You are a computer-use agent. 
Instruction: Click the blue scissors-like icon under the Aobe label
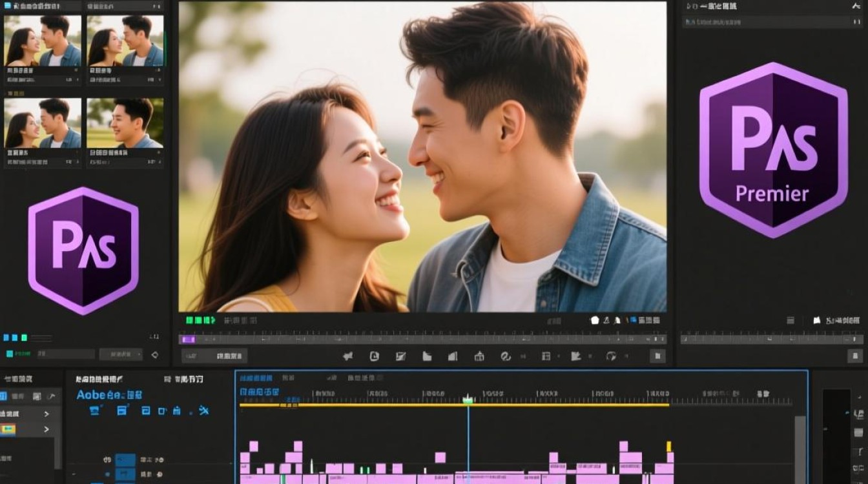coord(203,410)
